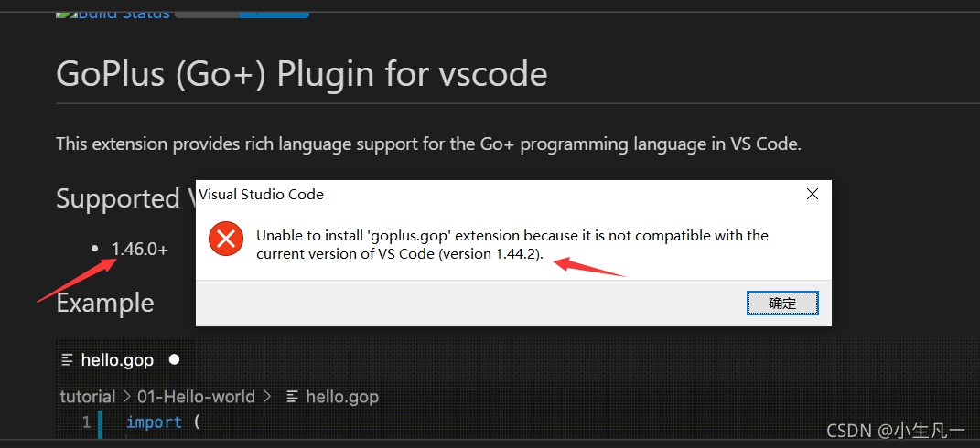Viewport: 980px width, 448px height.
Task: Click the red error icon in dialog
Action: (226, 238)
